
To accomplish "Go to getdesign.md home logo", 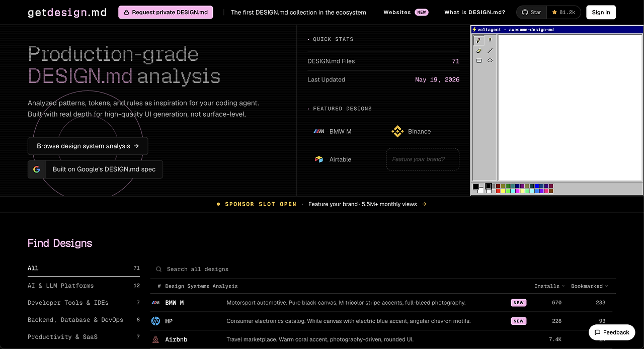I will 67,13.
